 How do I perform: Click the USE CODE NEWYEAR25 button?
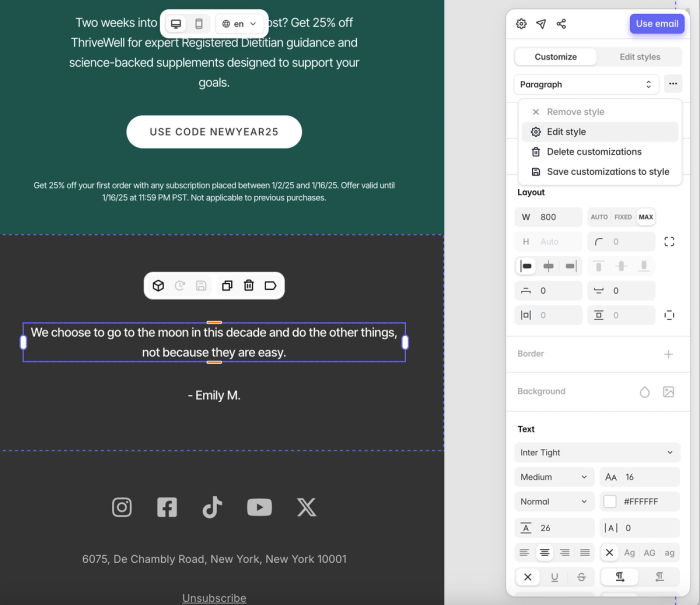(x=214, y=132)
